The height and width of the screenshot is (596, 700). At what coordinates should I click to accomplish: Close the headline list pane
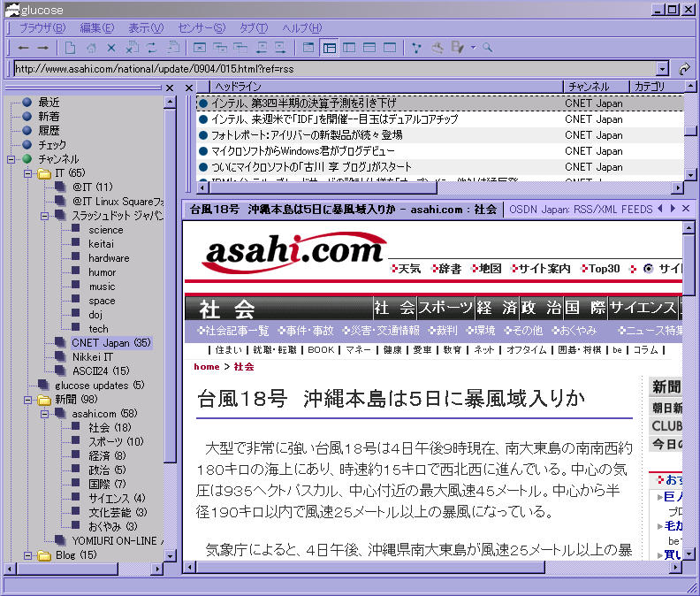pos(189,88)
